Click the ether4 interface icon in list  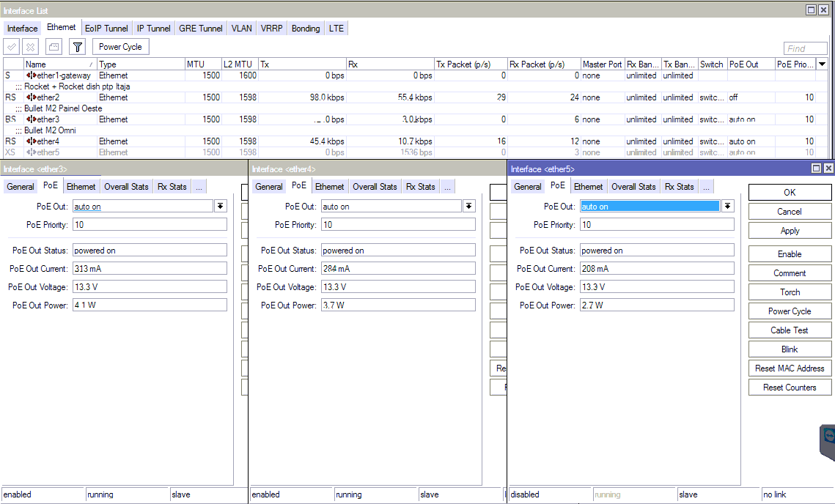click(32, 141)
